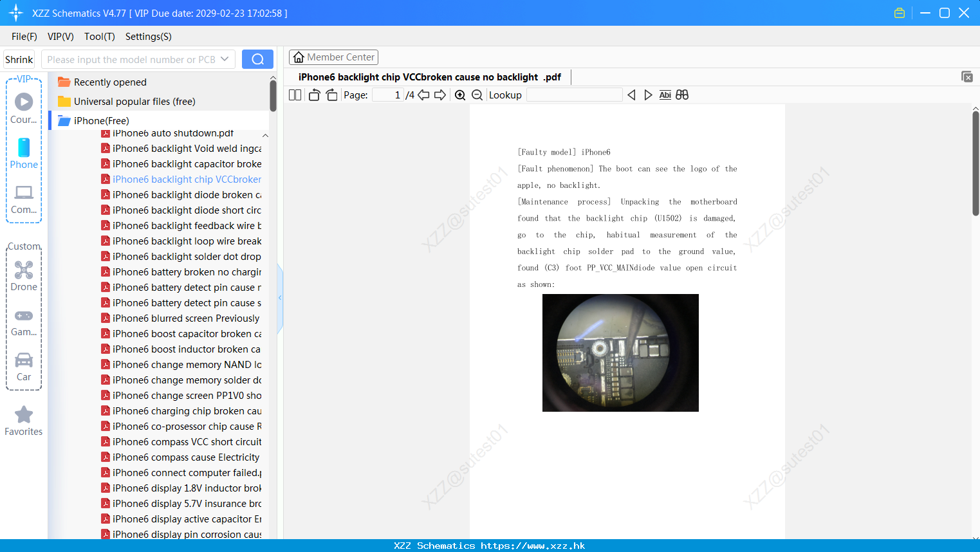Open iPhone6 backlight feedback wire file
Viewport: 980px width, 552px height.
point(181,226)
